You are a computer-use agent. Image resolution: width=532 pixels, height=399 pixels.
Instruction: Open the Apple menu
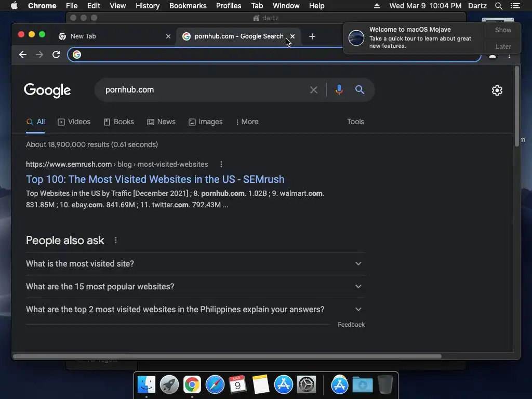pos(14,5)
